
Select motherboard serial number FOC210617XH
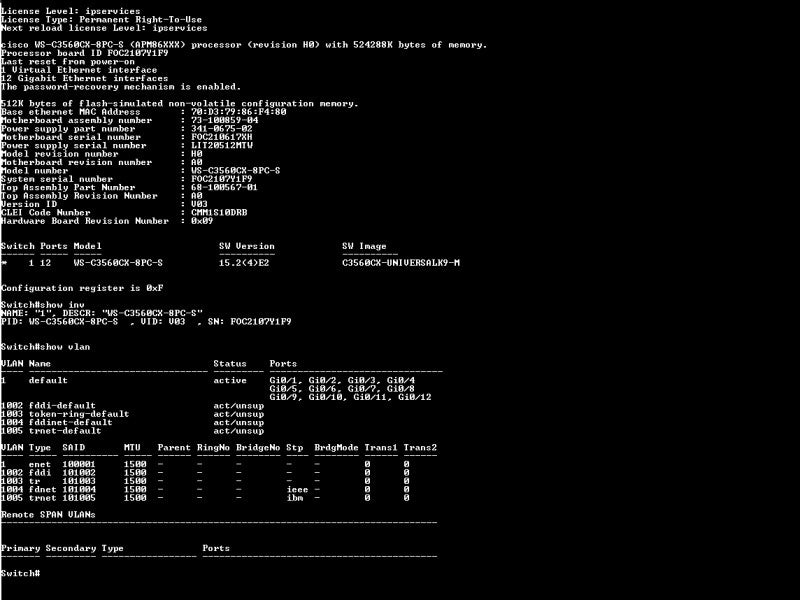tap(222, 137)
